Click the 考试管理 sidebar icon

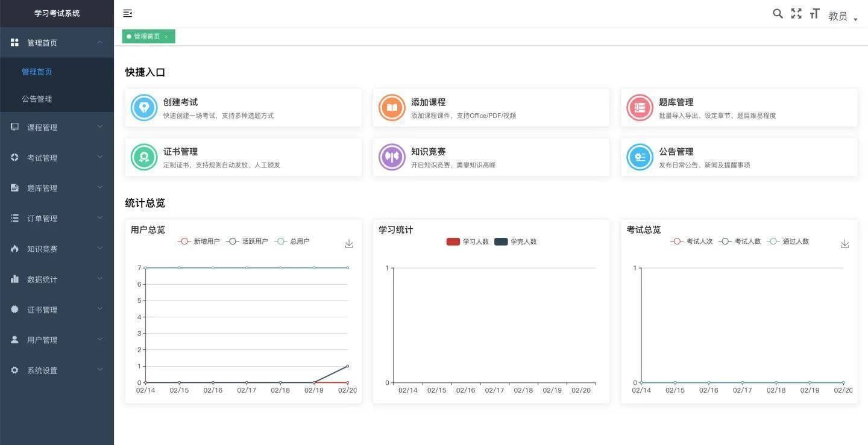(14, 157)
